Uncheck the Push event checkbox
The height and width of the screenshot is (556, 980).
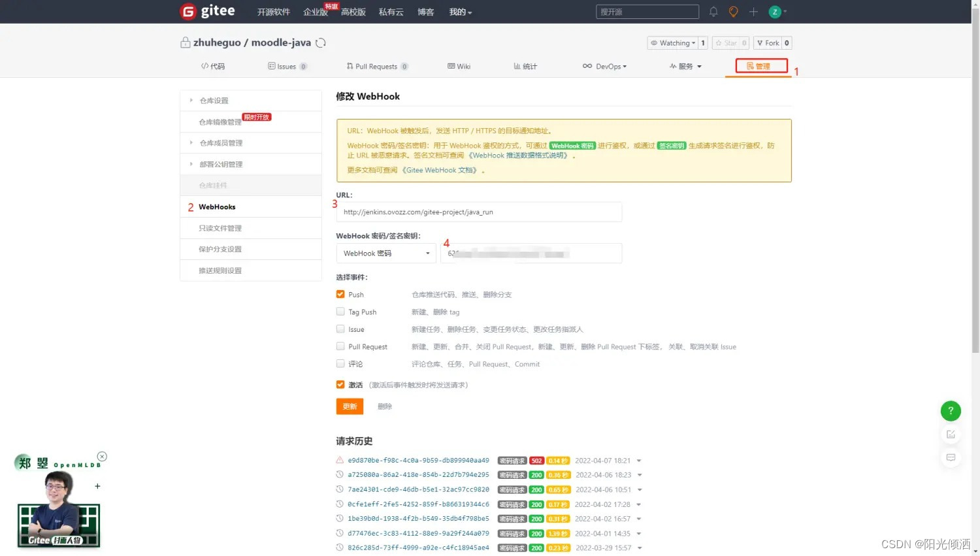(340, 294)
